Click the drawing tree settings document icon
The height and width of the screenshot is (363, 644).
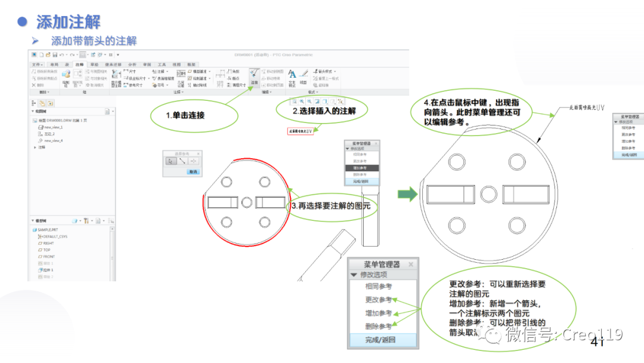[108, 111]
